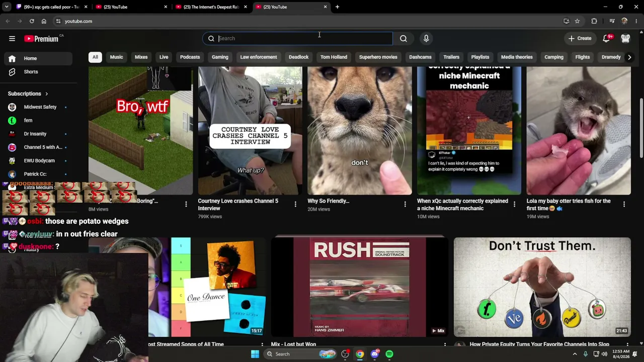644x362 pixels.
Task: Go to Chrome home page button
Action: point(44,21)
